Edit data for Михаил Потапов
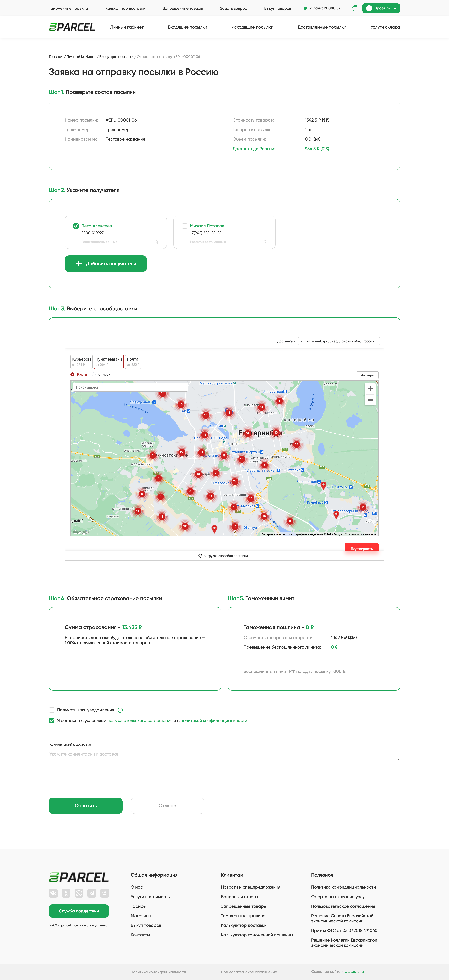This screenshot has width=449, height=980. click(x=208, y=242)
